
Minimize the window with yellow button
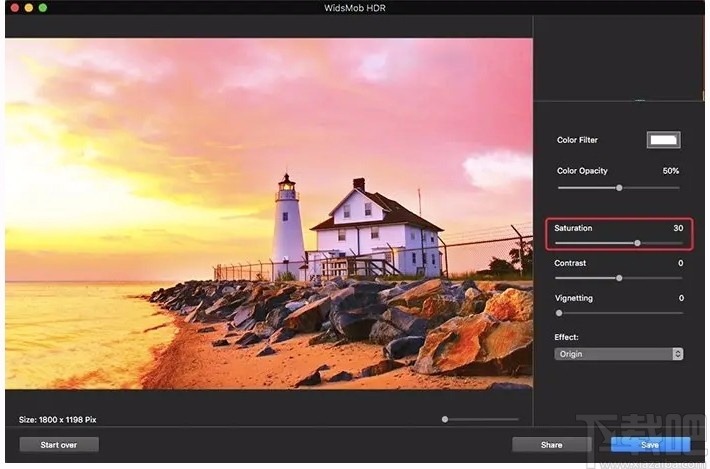(x=29, y=8)
